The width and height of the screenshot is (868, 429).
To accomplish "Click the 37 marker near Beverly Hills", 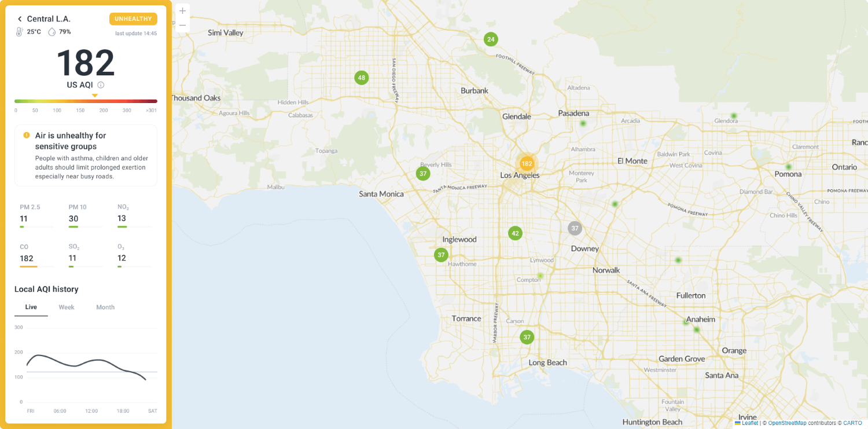I will tap(423, 174).
